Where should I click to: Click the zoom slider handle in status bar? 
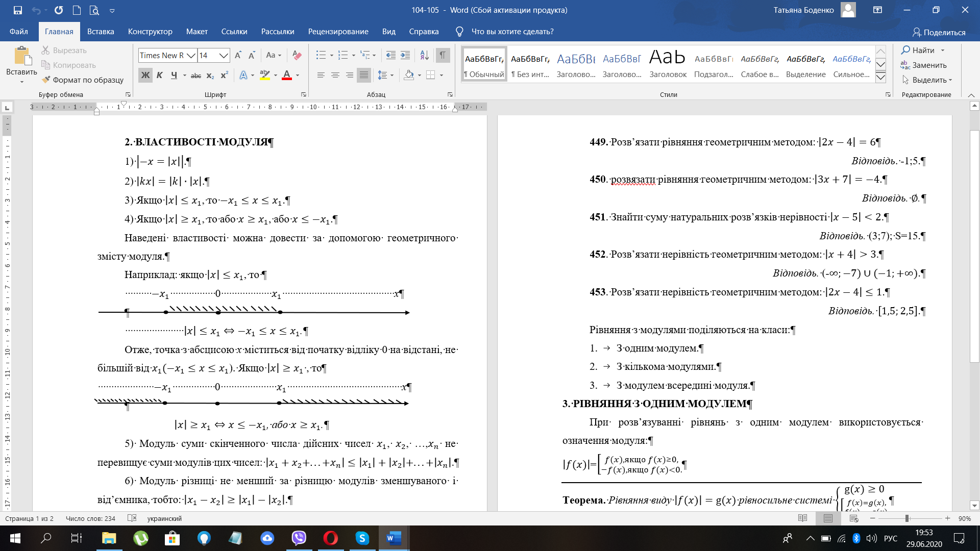(907, 518)
